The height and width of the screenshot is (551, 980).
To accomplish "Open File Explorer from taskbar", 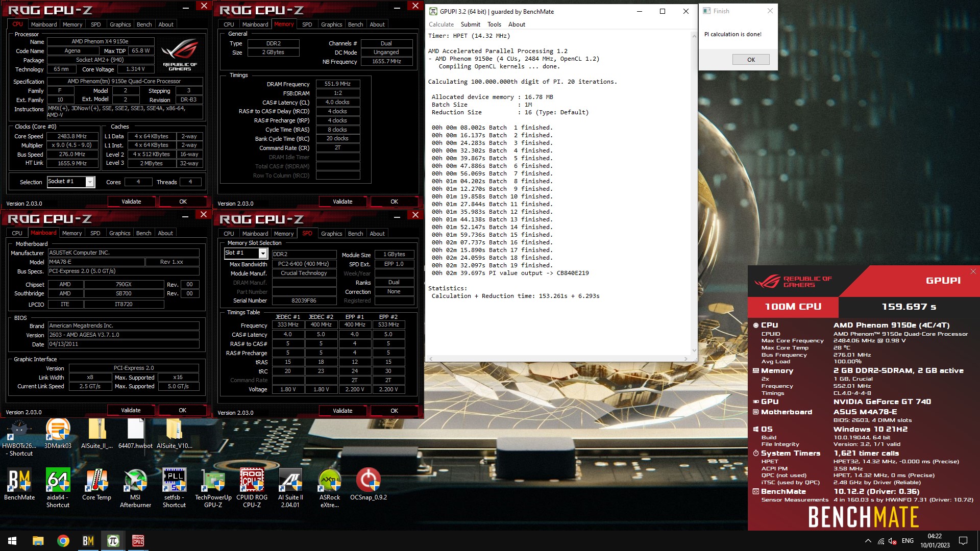I will pyautogui.click(x=38, y=541).
